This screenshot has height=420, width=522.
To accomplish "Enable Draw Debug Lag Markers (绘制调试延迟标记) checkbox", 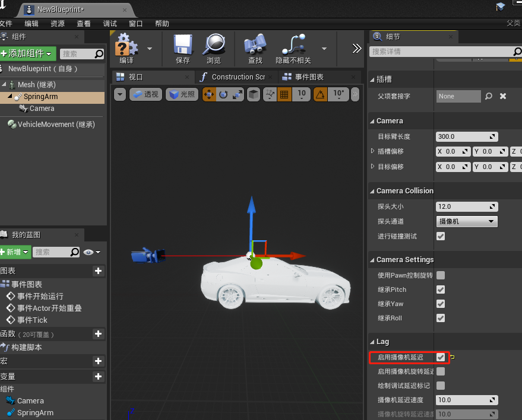I will click(x=441, y=386).
